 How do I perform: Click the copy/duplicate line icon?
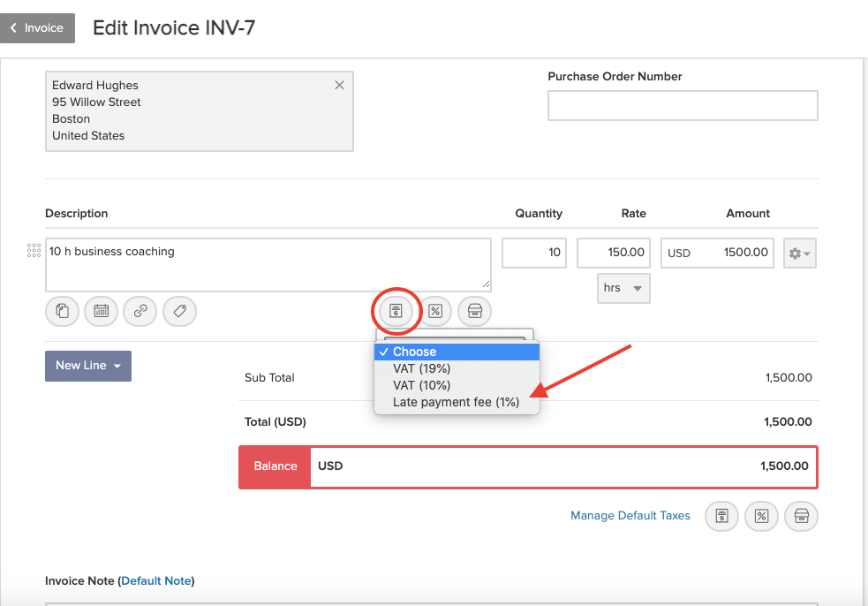point(62,311)
